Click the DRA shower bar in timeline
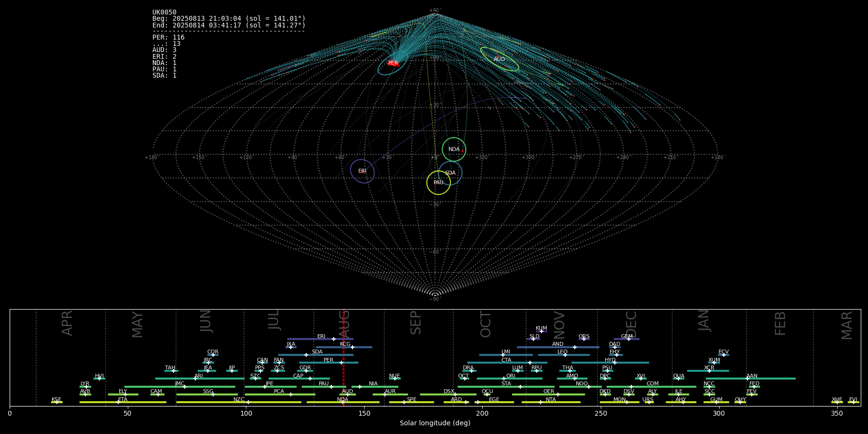This screenshot has width=868, height=434. click(x=469, y=371)
